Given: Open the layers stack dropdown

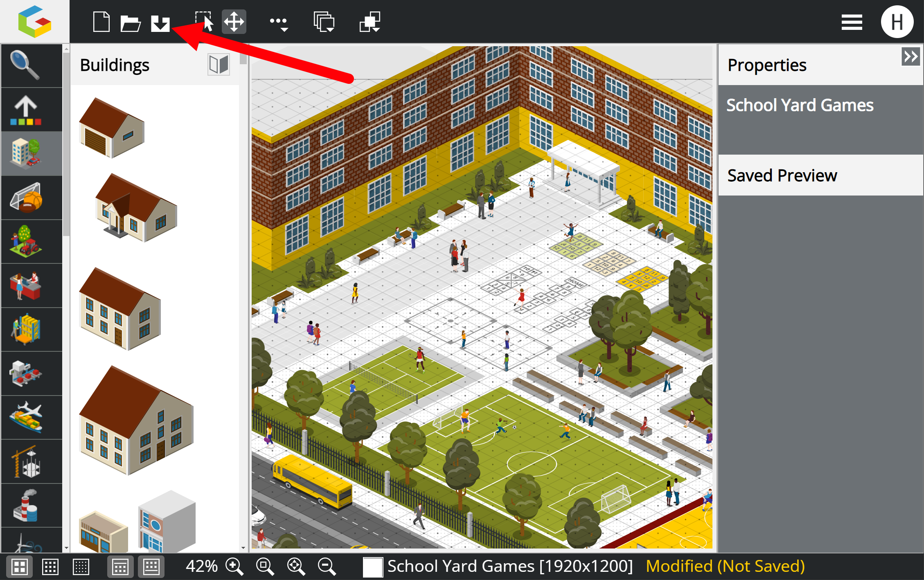Looking at the screenshot, I should (324, 22).
